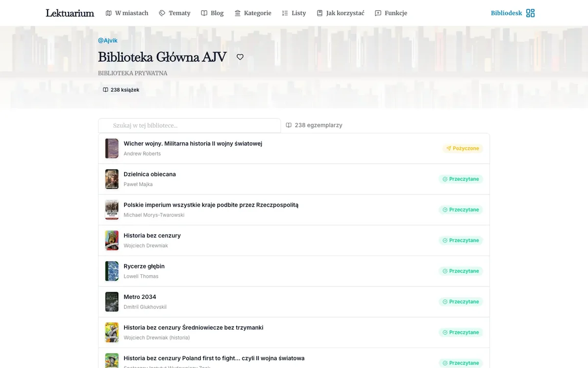Click the bookmark icon beside Jak korzystać
The width and height of the screenshot is (588, 368).
pos(320,13)
